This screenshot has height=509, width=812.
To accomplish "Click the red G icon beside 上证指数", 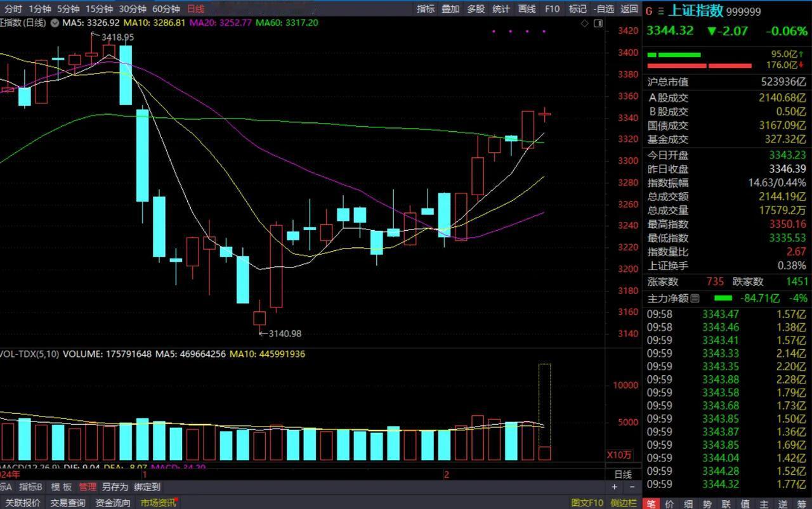I will (x=649, y=10).
